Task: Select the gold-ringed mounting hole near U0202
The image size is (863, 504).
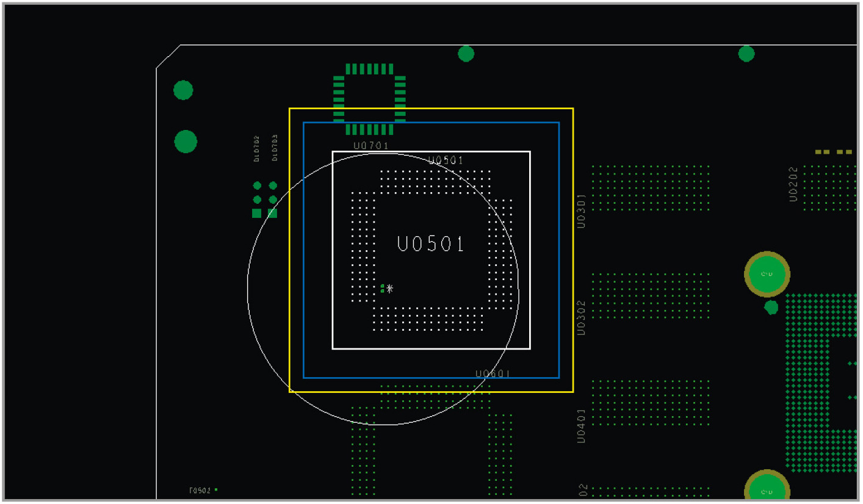Action: pyautogui.click(x=768, y=275)
